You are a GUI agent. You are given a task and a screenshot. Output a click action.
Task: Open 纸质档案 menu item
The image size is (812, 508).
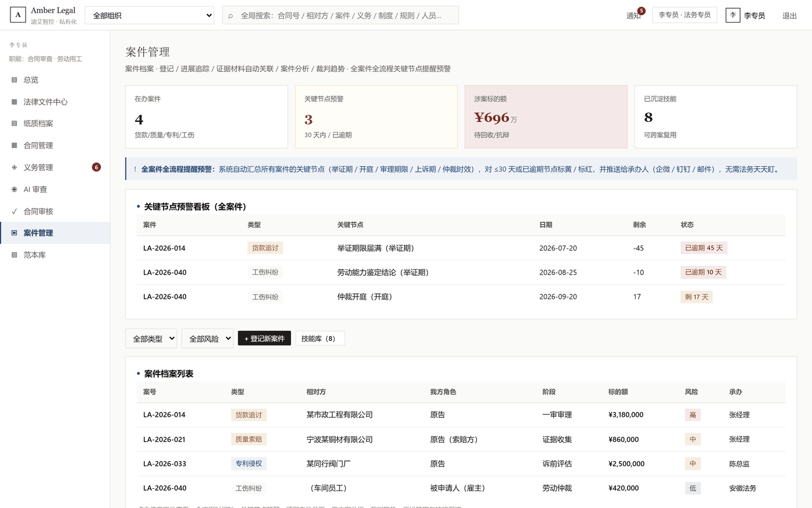(x=55, y=124)
